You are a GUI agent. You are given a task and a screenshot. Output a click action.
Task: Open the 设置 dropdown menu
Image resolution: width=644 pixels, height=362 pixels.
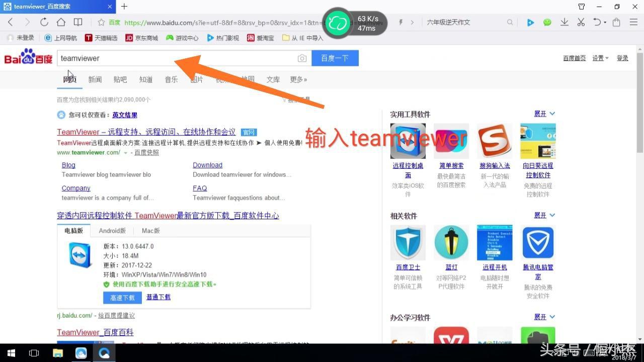pyautogui.click(x=600, y=58)
